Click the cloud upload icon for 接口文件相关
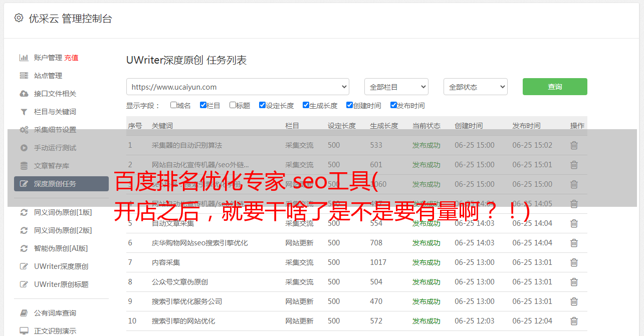644x336 pixels. (24, 94)
